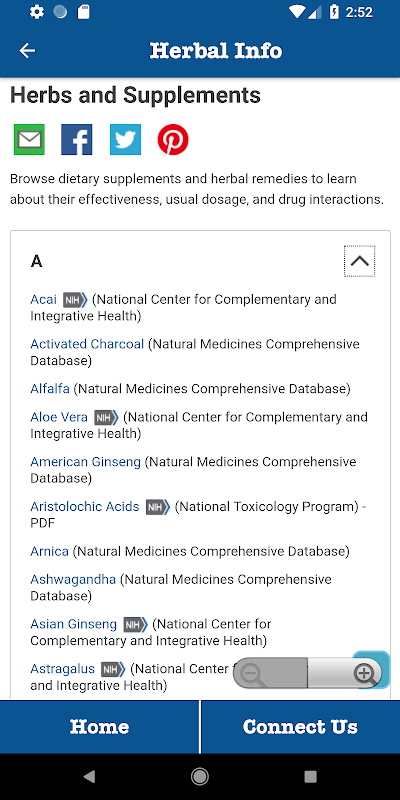400x800 pixels.
Task: Share on Facebook icon
Action: click(x=77, y=139)
